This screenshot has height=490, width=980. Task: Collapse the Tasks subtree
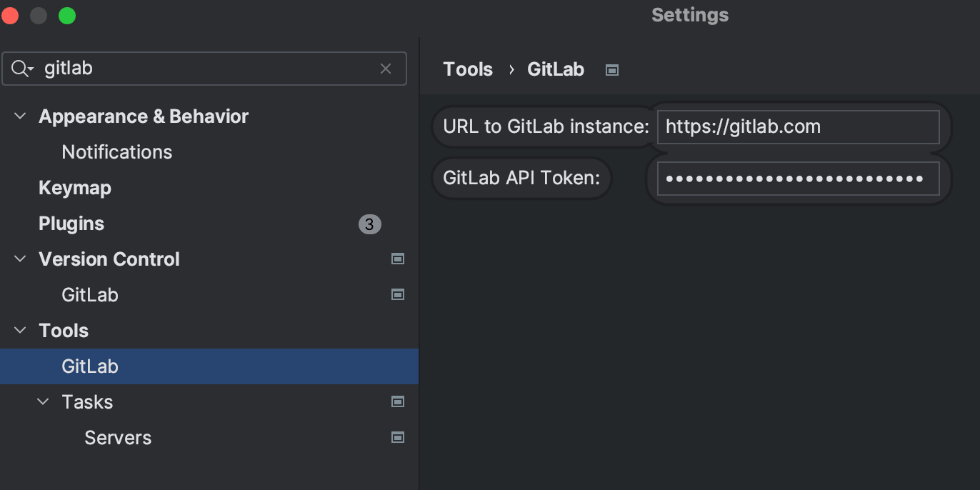coord(42,401)
